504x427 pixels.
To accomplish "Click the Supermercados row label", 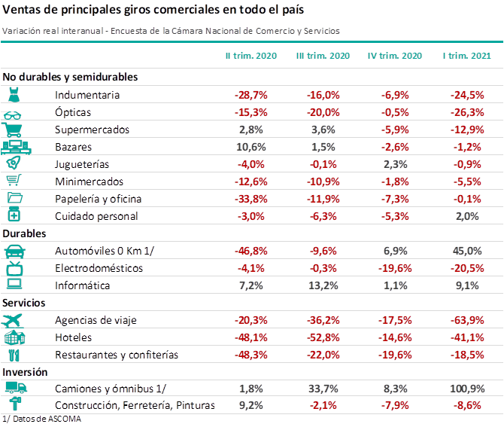I will pyautogui.click(x=92, y=130).
